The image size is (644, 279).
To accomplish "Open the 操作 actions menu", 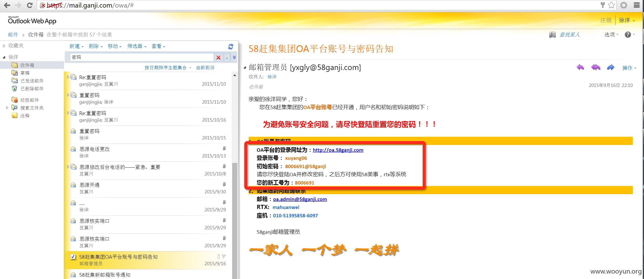I will 629,68.
